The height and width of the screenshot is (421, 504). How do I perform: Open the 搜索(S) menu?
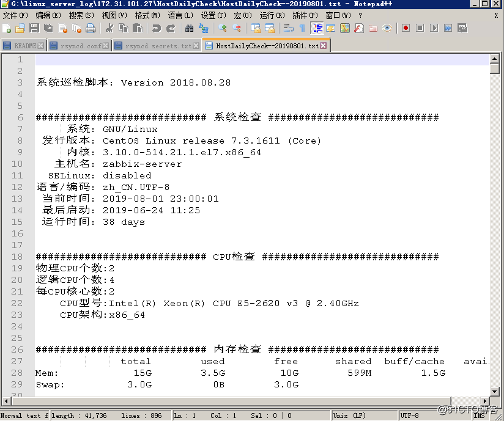(81, 15)
